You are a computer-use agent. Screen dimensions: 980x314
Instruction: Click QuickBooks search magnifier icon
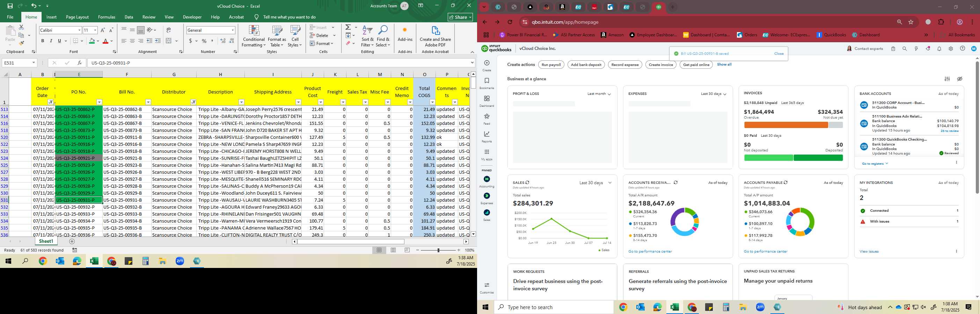[905, 48]
